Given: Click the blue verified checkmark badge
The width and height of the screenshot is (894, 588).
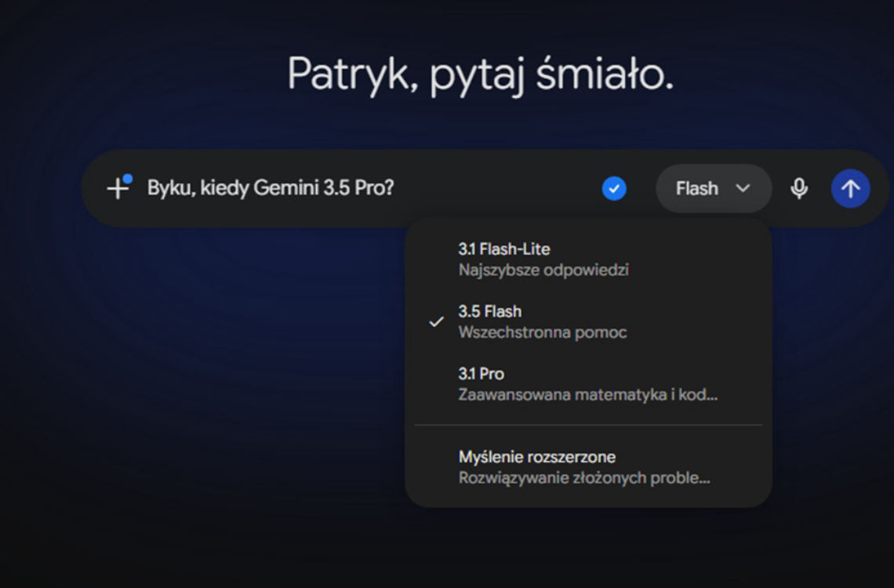Looking at the screenshot, I should click(614, 189).
